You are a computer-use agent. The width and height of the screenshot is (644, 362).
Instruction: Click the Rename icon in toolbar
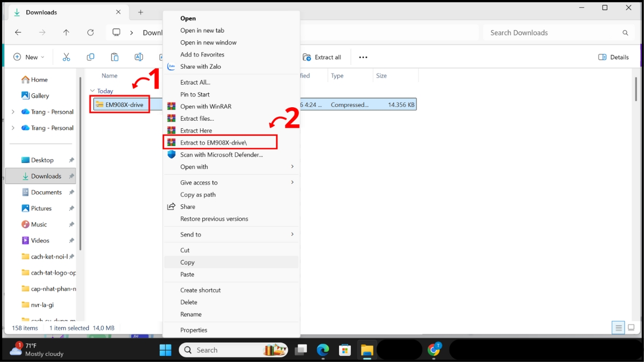coord(138,57)
